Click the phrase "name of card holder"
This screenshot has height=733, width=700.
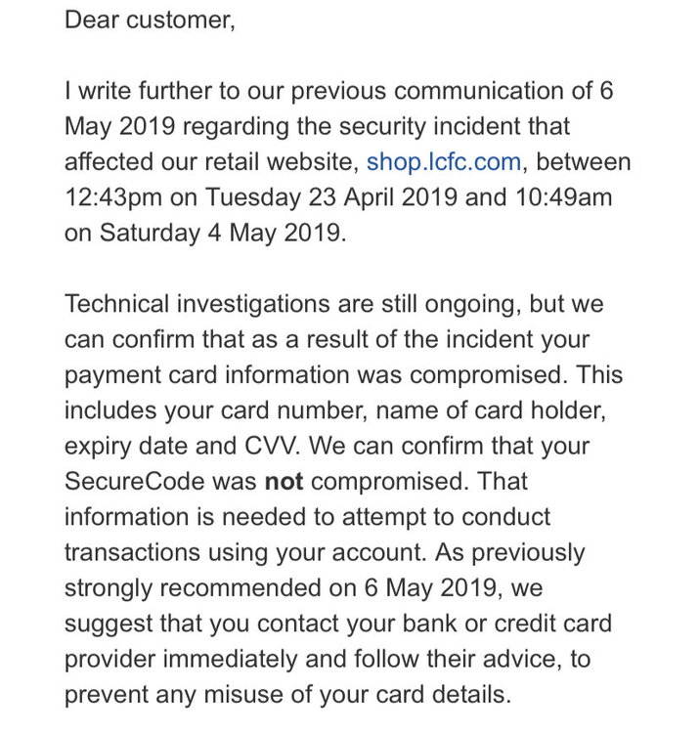488,410
